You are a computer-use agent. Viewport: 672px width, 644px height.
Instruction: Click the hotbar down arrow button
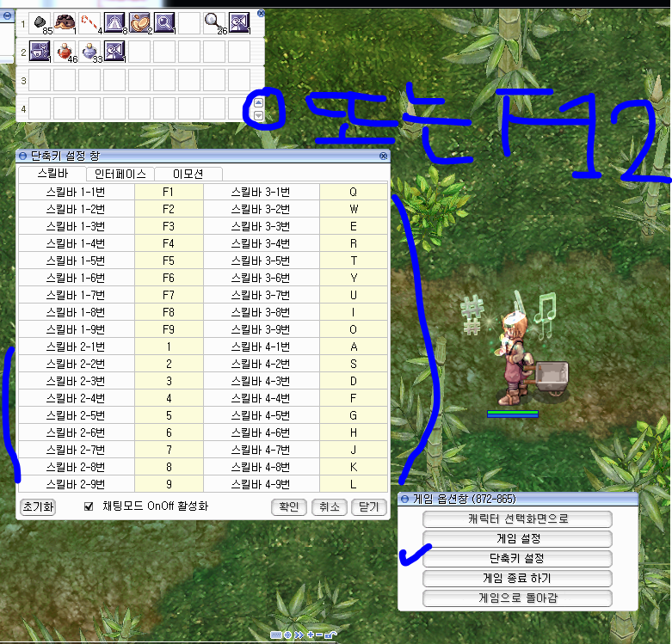pos(258,115)
